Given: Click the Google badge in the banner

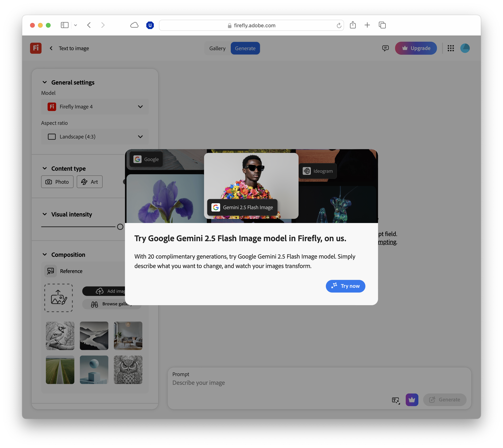Looking at the screenshot, I should 146,159.
